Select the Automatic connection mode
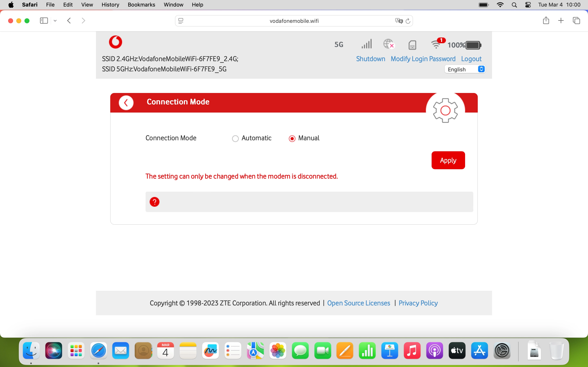This screenshot has width=588, height=367. point(235,138)
